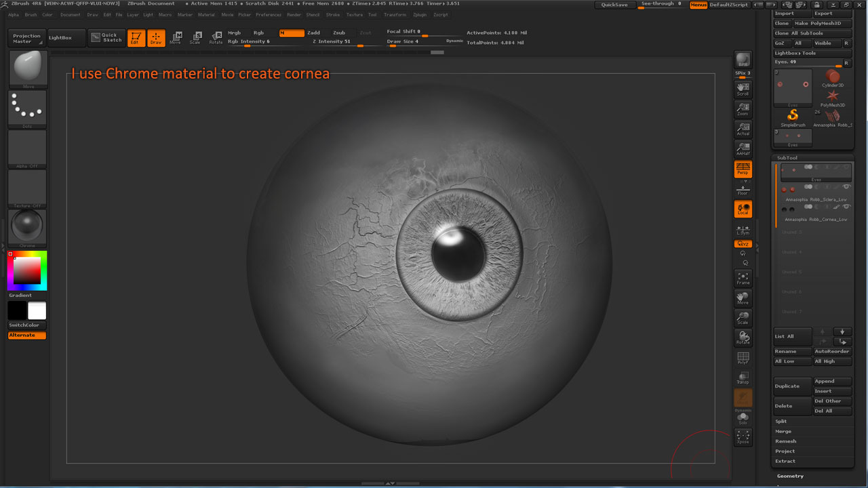This screenshot has width=868, height=488.
Task: Click the AAHalf zoom icon
Action: [743, 148]
